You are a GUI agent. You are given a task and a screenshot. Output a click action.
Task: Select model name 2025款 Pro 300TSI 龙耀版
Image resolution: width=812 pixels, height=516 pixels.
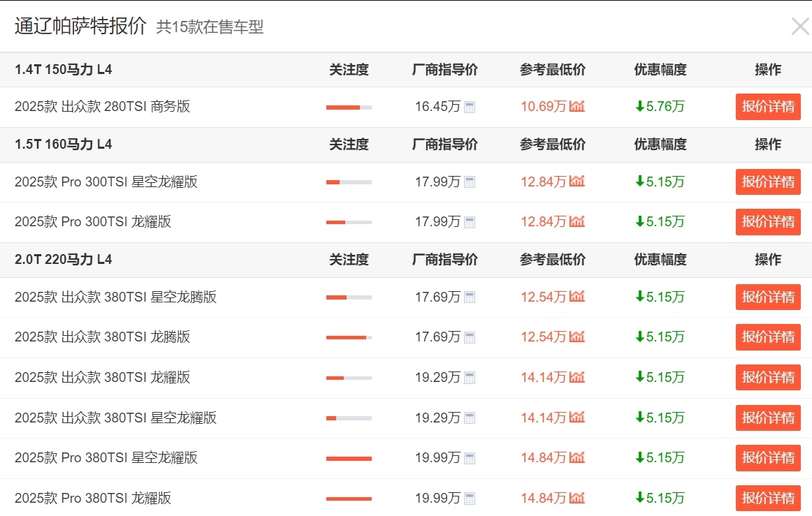click(x=93, y=221)
